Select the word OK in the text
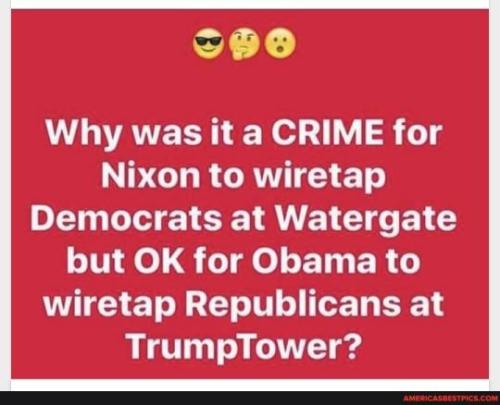This screenshot has width=500, height=405. [x=159, y=261]
